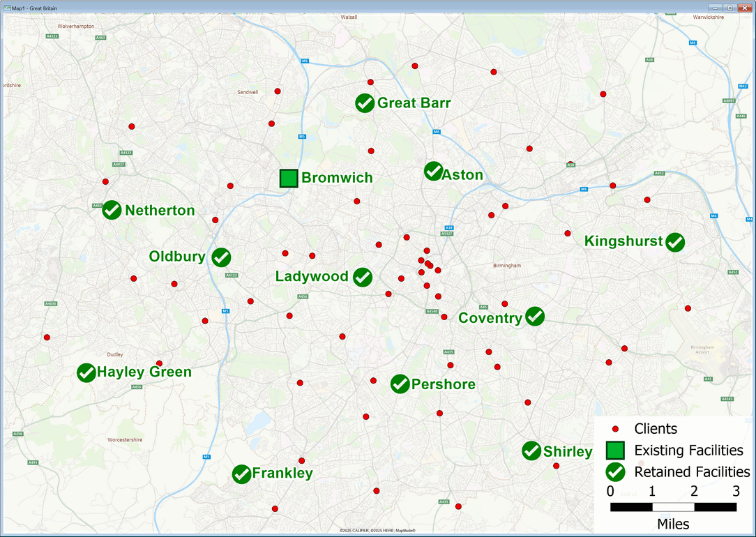This screenshot has width=756, height=537.
Task: Click the Frankley facility checkmark marker
Action: click(241, 474)
